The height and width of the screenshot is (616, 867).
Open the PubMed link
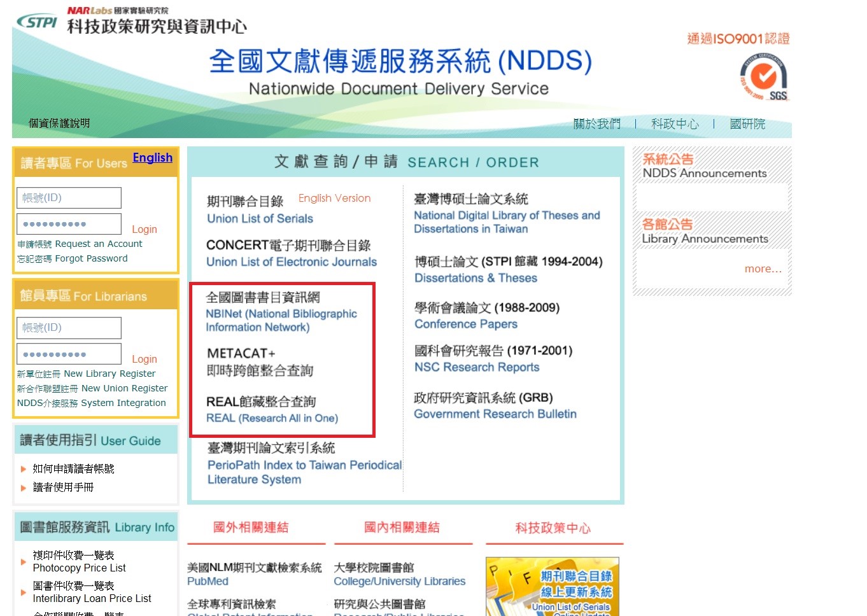(208, 581)
